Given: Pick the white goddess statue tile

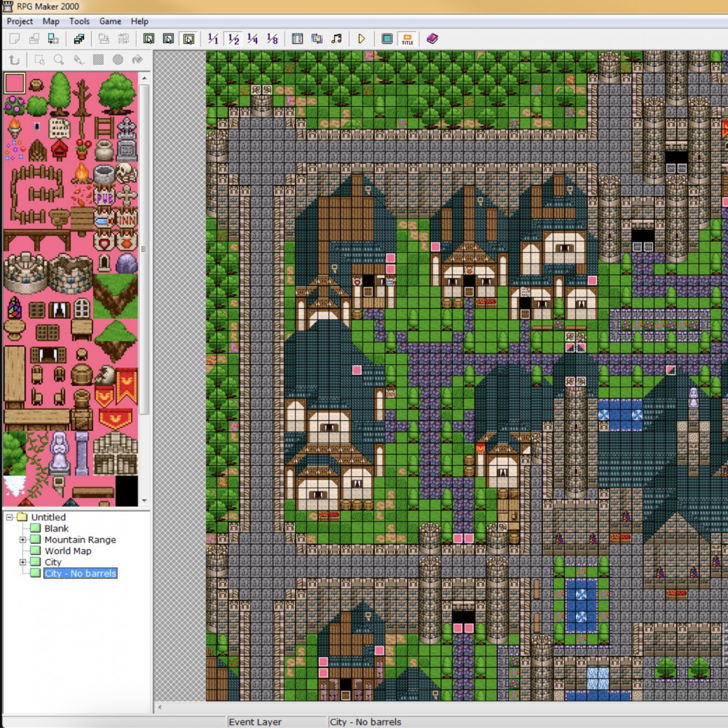Looking at the screenshot, I should (60, 452).
